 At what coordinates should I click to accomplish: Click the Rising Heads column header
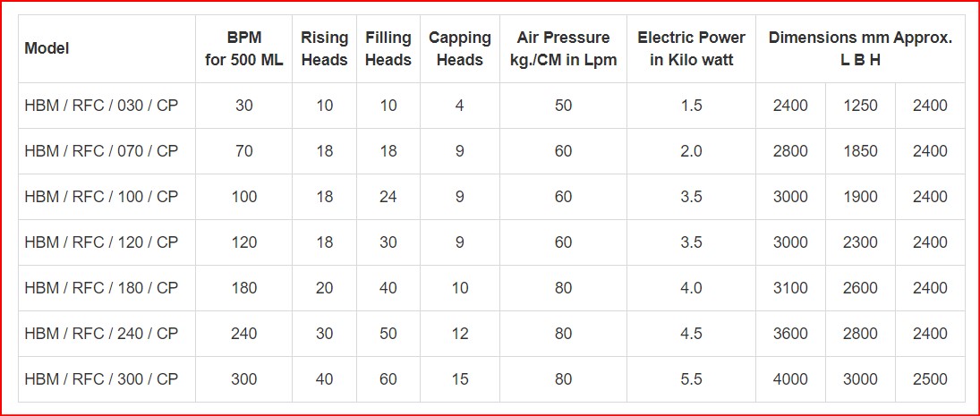pos(324,48)
